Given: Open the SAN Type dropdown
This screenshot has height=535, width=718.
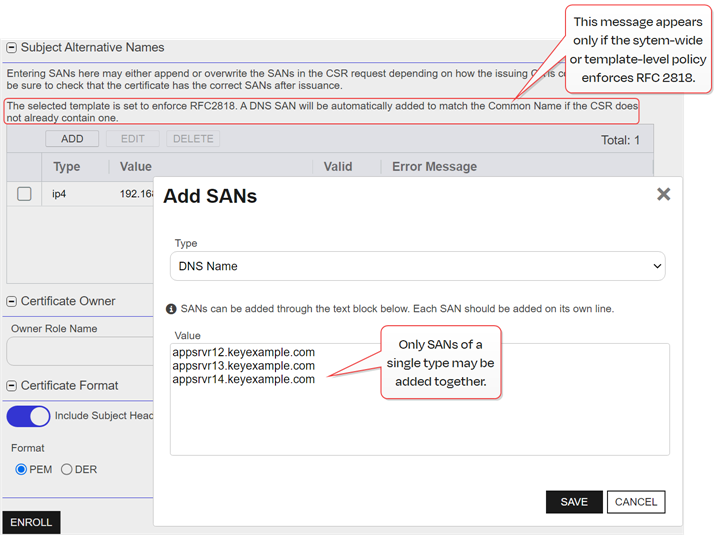Looking at the screenshot, I should click(417, 266).
